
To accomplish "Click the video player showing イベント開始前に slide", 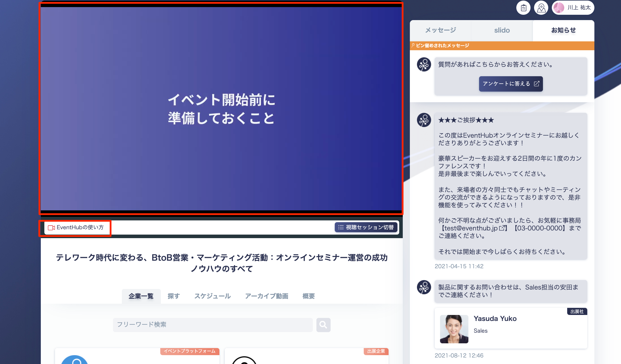I will tap(221, 108).
